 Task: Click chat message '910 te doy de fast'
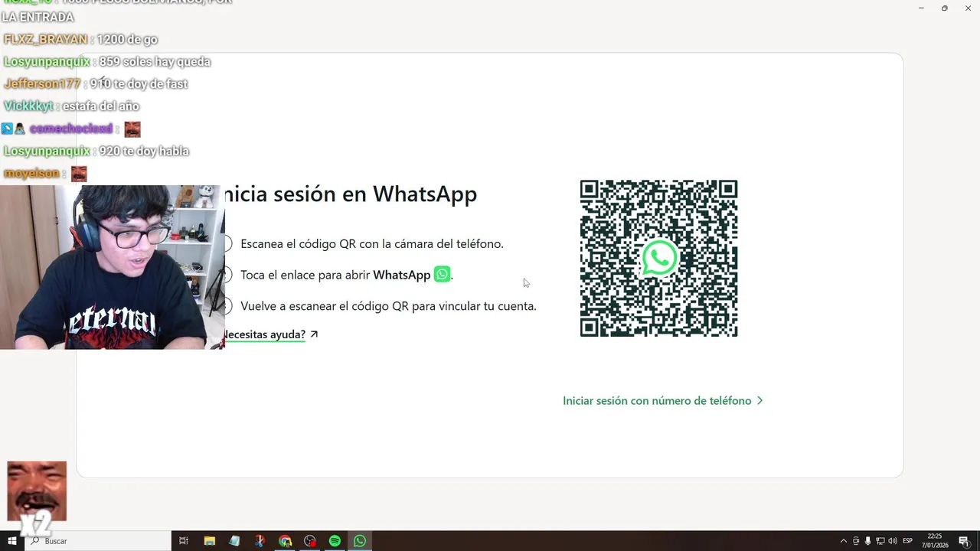(x=139, y=84)
